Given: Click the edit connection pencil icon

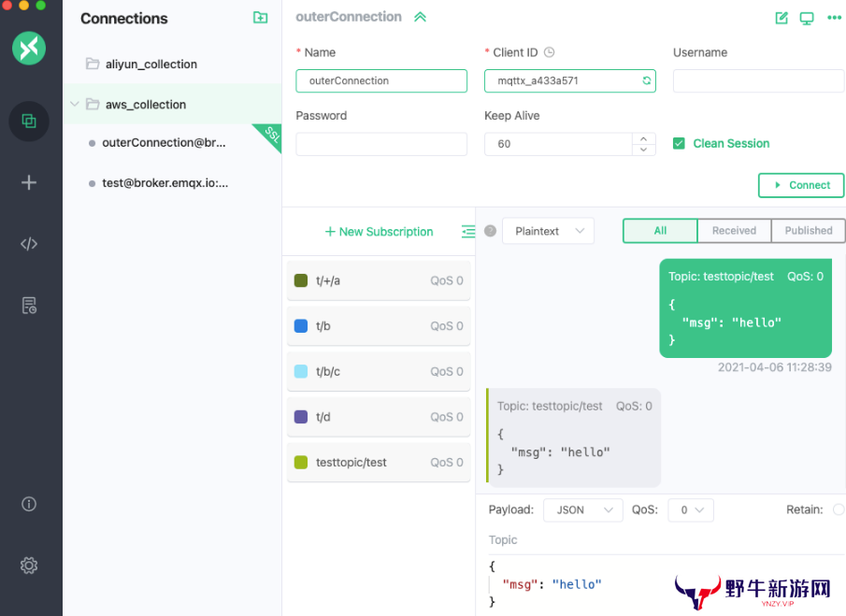Looking at the screenshot, I should point(781,18).
